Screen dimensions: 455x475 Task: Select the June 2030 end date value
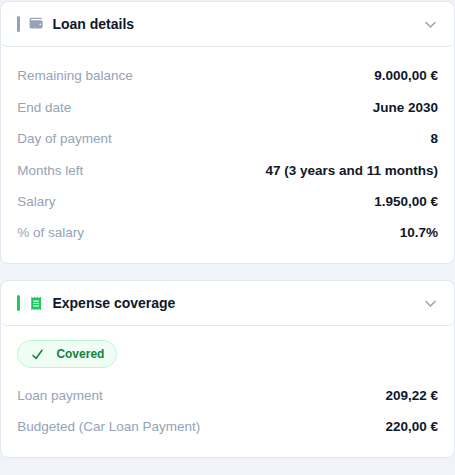405,108
